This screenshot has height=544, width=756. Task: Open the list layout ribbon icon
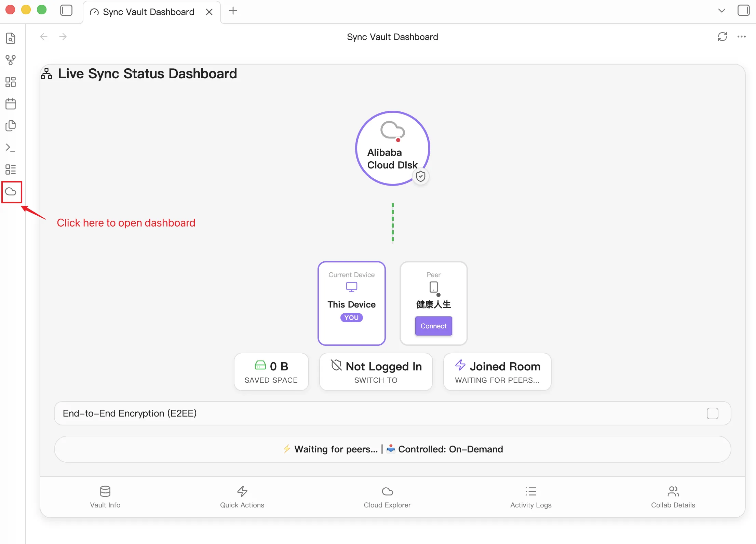tap(11, 169)
